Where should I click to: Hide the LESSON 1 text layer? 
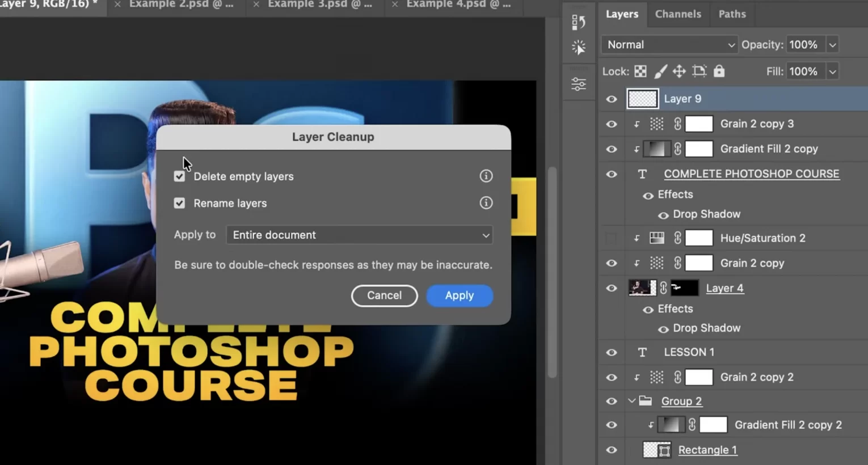coord(612,352)
